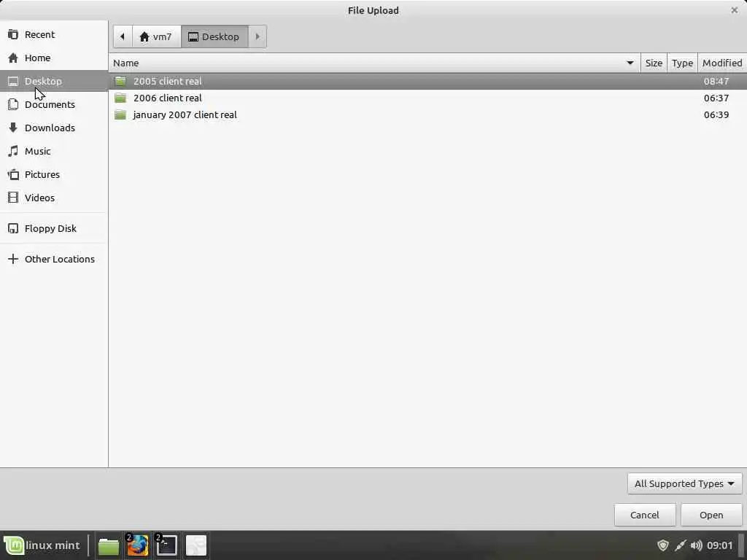Click the 09:01 clock

pos(719,545)
